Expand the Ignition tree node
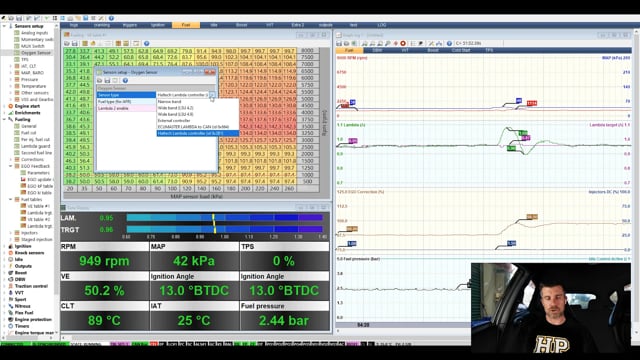This screenshot has height=360, width=640. click(x=4, y=246)
